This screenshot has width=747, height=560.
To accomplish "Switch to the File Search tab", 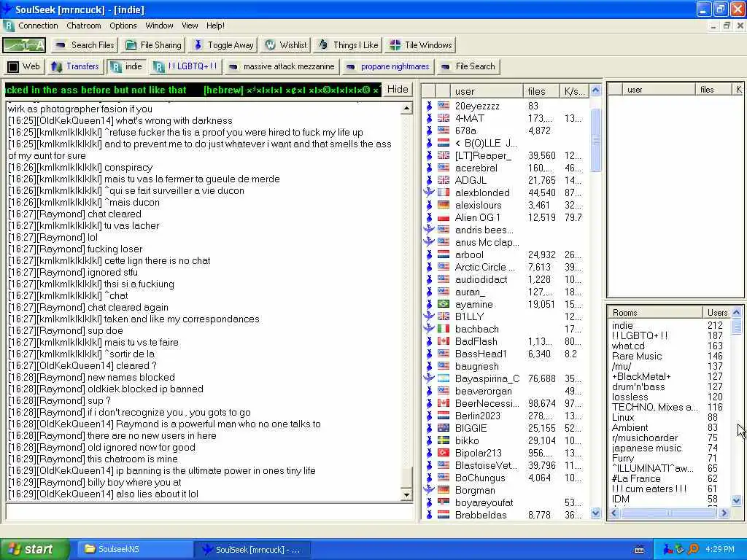I will point(468,66).
